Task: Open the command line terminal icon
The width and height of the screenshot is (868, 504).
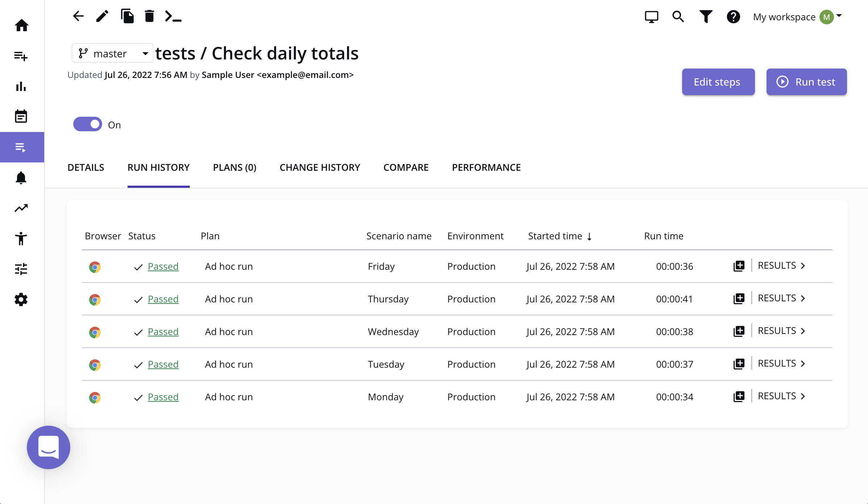Action: pyautogui.click(x=173, y=16)
